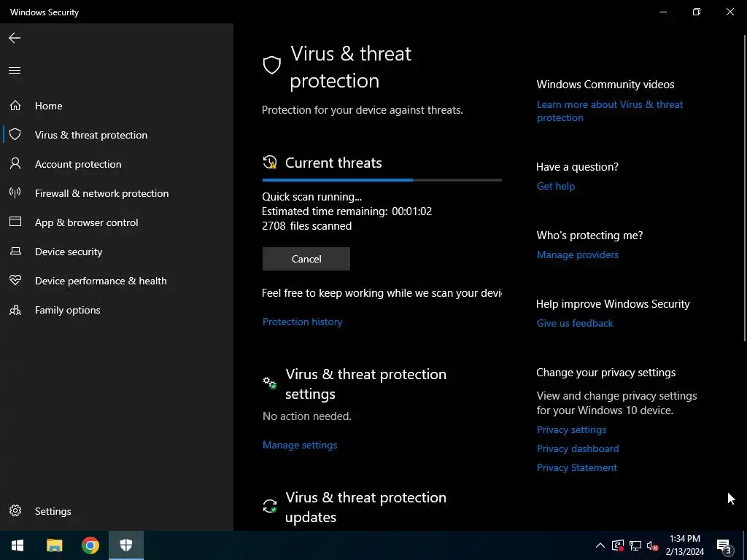
Task: Open Protection history link
Action: pos(302,322)
